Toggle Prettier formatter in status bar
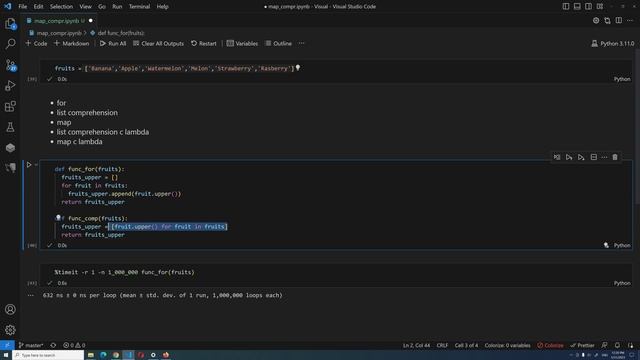Screen dimensions: 640x360 pyautogui.click(x=582, y=345)
